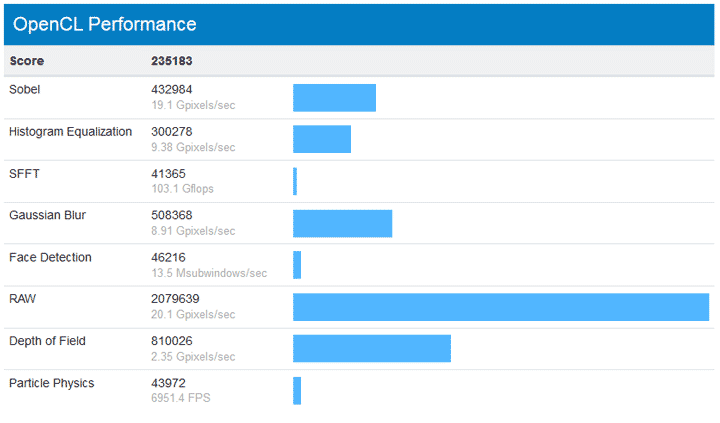Click the SFFT row label

point(24,174)
